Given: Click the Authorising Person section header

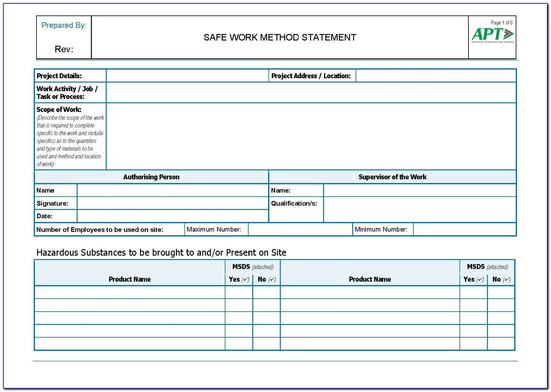Looking at the screenshot, I should click(152, 177).
